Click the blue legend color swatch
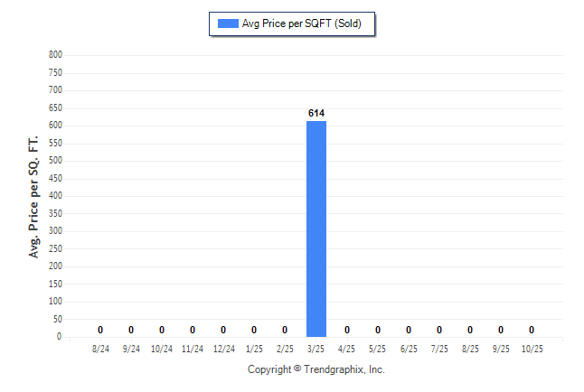Image resolution: width=584 pixels, height=392 pixels. pos(227,23)
